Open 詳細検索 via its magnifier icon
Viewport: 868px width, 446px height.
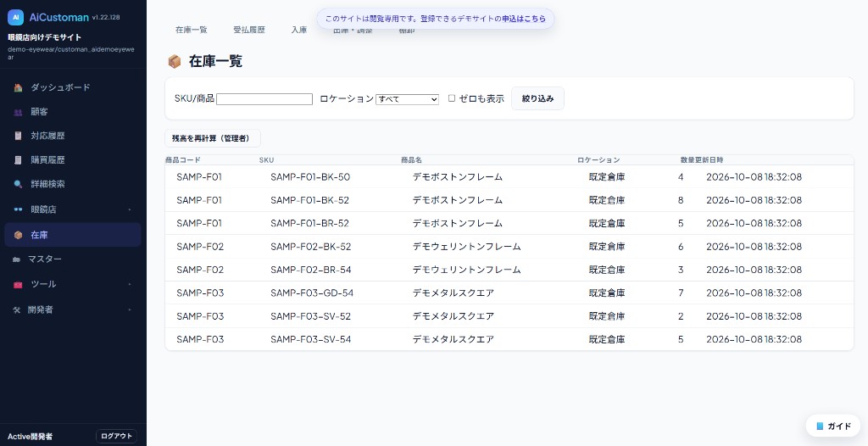pos(18,184)
